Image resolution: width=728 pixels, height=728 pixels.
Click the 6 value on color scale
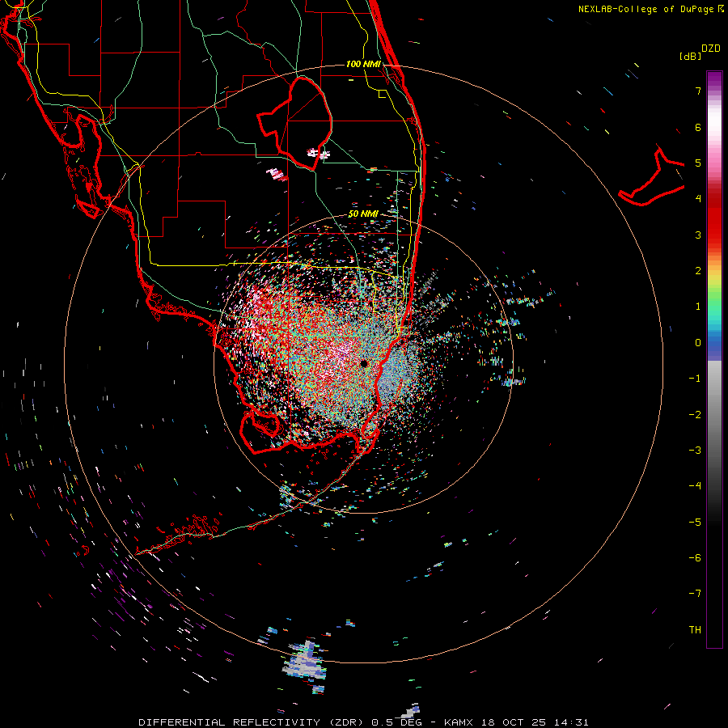coord(698,127)
